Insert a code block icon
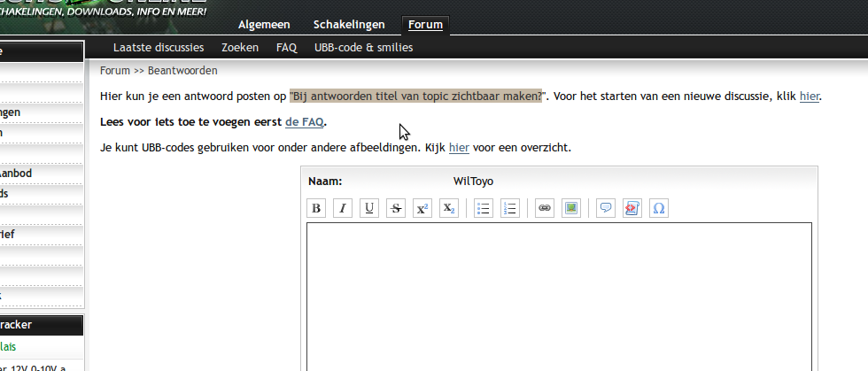Screen dimensions: 868x371 click(632, 208)
